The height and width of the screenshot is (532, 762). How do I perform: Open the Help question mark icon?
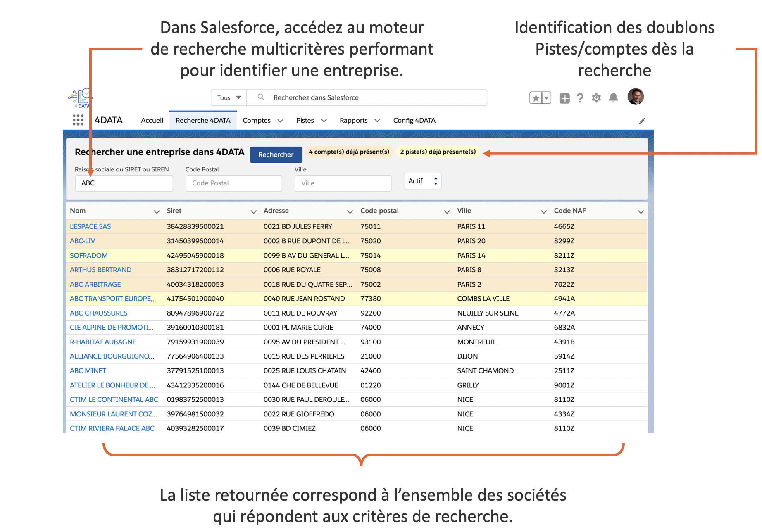(x=580, y=98)
